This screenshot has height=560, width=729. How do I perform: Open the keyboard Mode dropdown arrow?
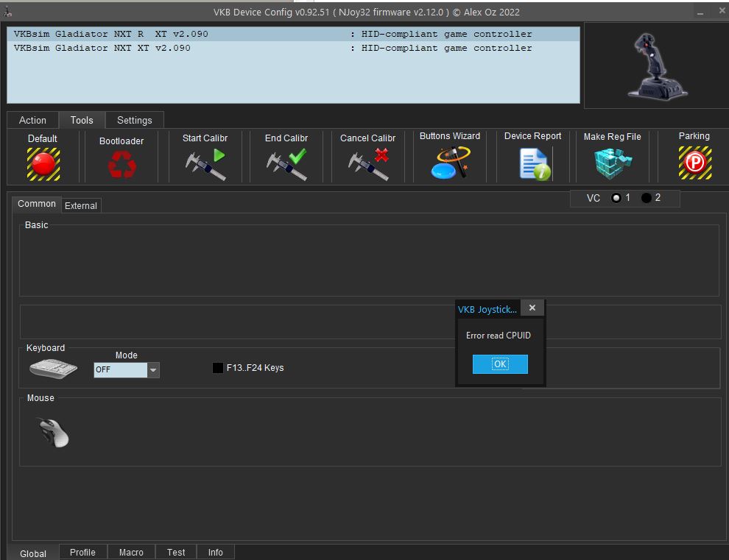tap(153, 370)
